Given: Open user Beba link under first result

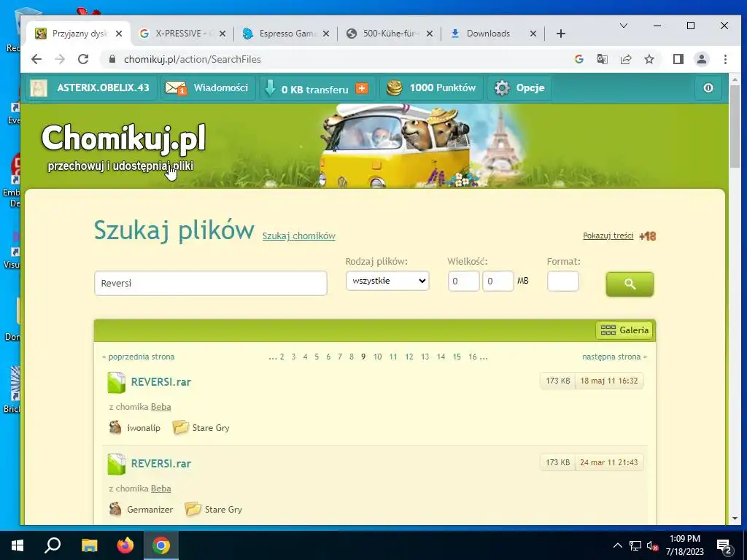Looking at the screenshot, I should pos(161,407).
